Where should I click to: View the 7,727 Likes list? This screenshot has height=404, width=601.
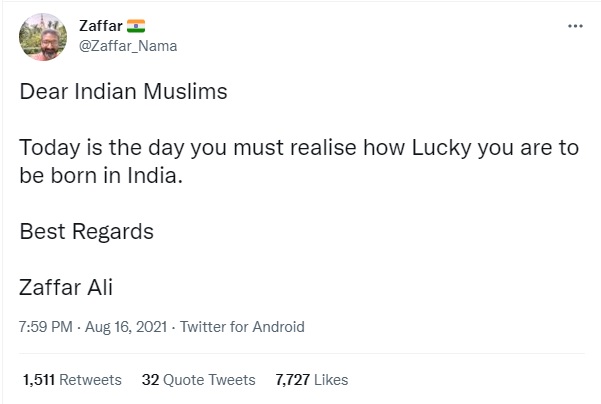[x=311, y=380]
